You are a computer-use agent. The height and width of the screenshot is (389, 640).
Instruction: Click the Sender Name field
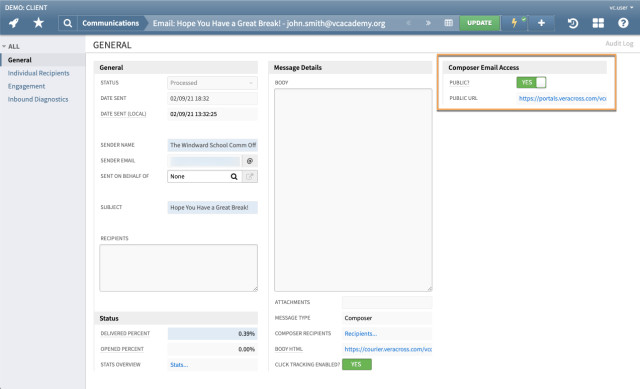pos(212,145)
